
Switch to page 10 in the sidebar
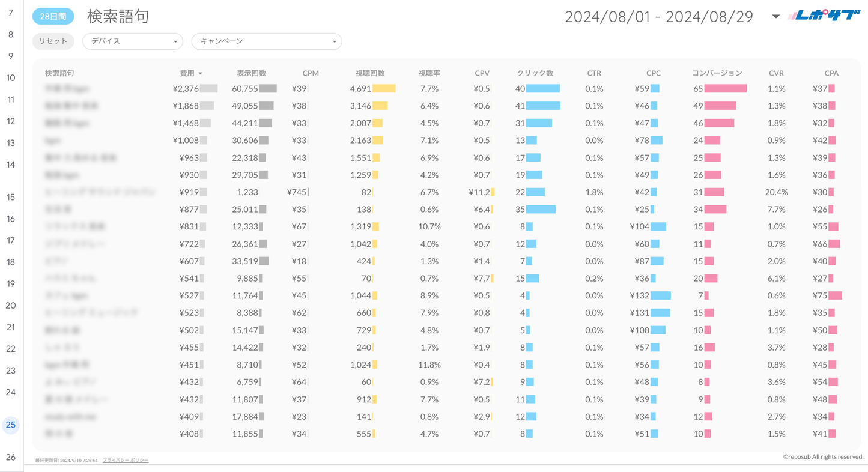click(x=11, y=77)
